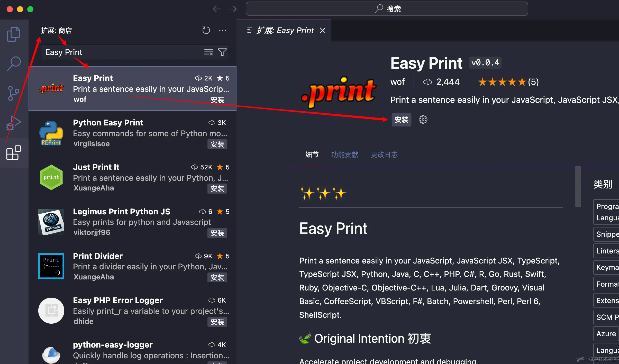Click install count 2,444
The width and height of the screenshot is (619, 364).
tap(441, 82)
